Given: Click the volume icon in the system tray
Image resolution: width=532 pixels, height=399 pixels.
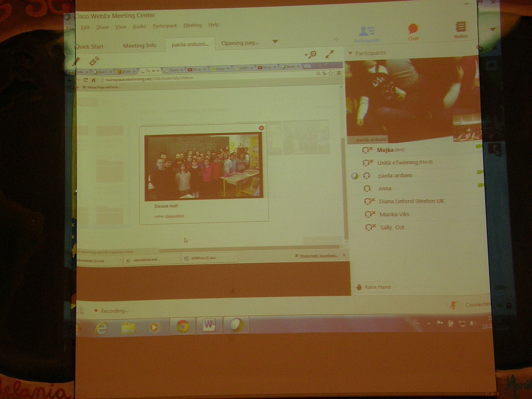Looking at the screenshot, I should 473,323.
